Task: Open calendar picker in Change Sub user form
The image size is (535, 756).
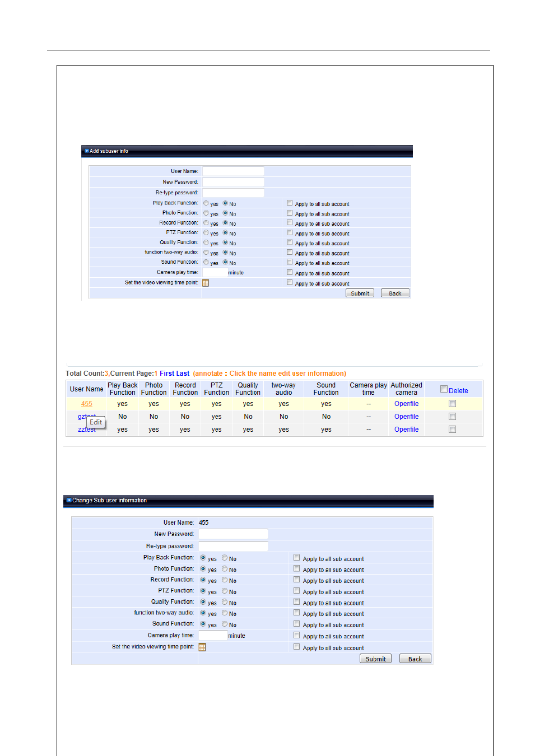Action: point(202,647)
